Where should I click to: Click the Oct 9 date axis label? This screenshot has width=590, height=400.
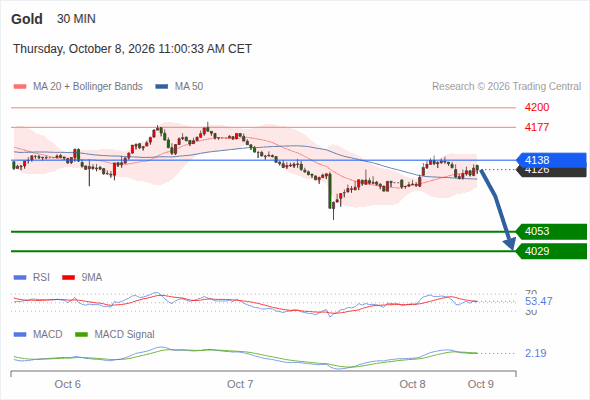point(481,384)
